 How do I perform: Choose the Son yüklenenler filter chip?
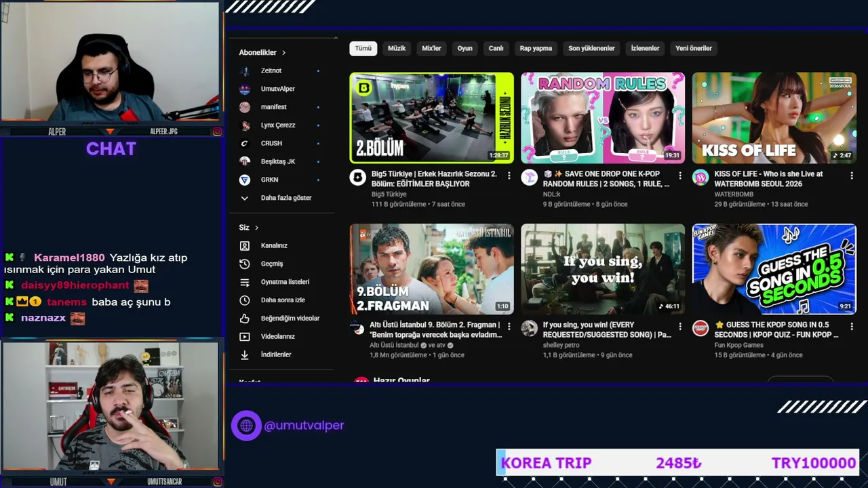(591, 48)
